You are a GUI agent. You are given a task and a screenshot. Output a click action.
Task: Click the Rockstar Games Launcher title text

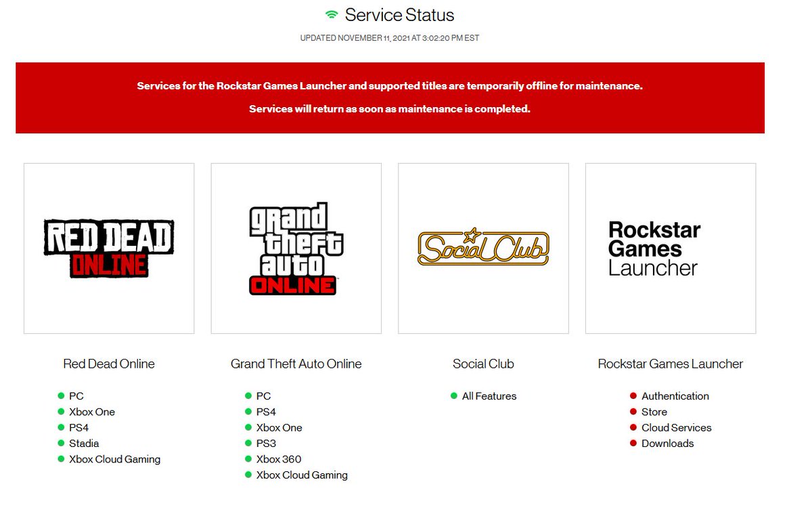click(671, 364)
